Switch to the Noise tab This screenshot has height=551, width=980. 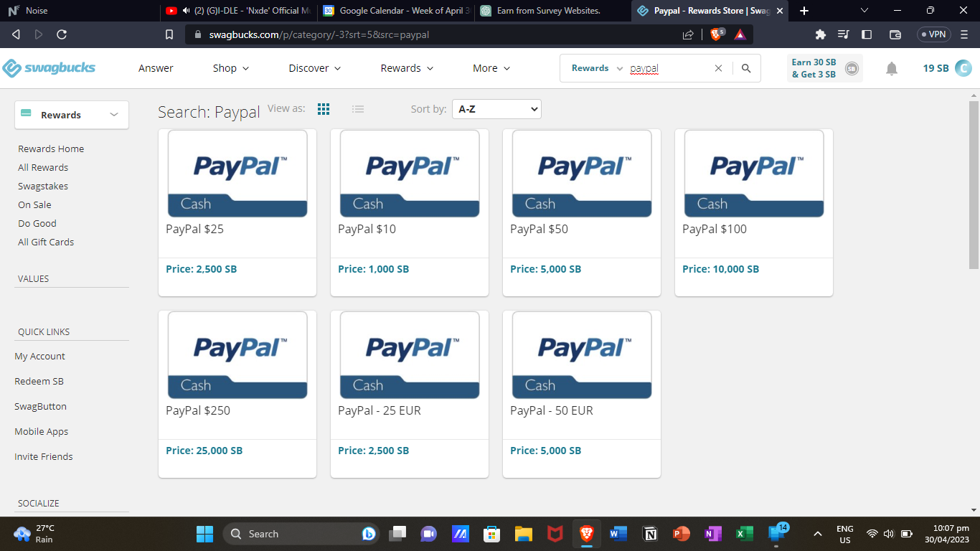point(79,11)
